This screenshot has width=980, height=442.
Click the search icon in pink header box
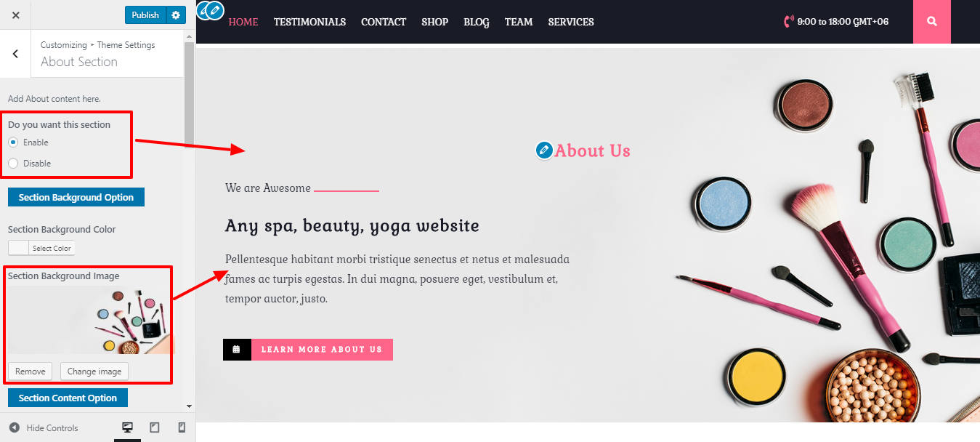932,22
